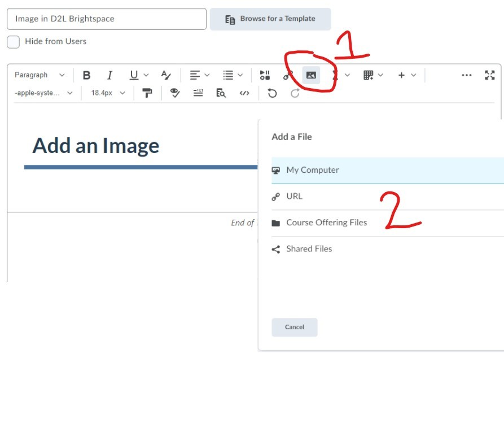This screenshot has width=504, height=423.
Task: Open the Paragraph format dropdown
Action: click(x=40, y=75)
